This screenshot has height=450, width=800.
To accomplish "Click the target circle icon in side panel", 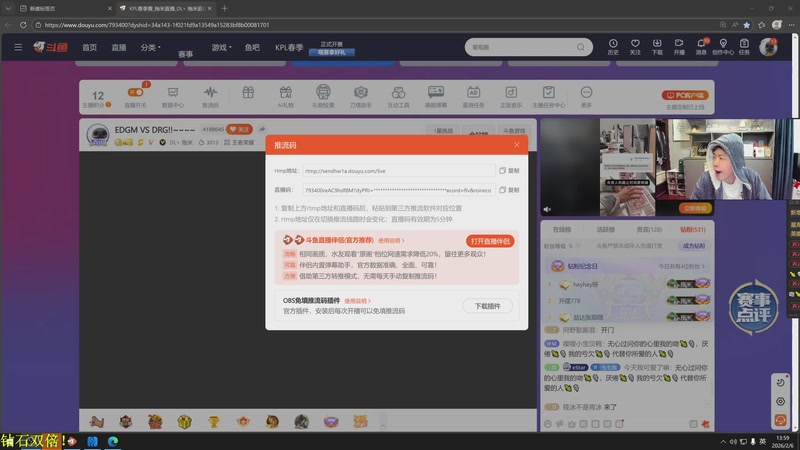I will [780, 402].
